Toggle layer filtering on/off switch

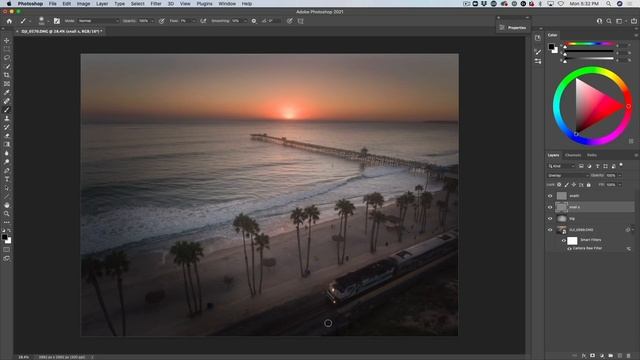pyautogui.click(x=621, y=165)
